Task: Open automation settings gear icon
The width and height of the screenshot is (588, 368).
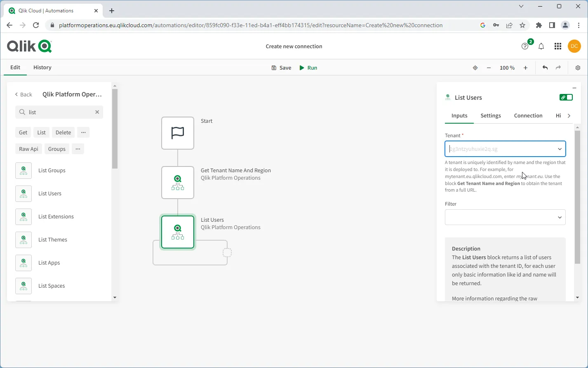Action: click(x=578, y=68)
